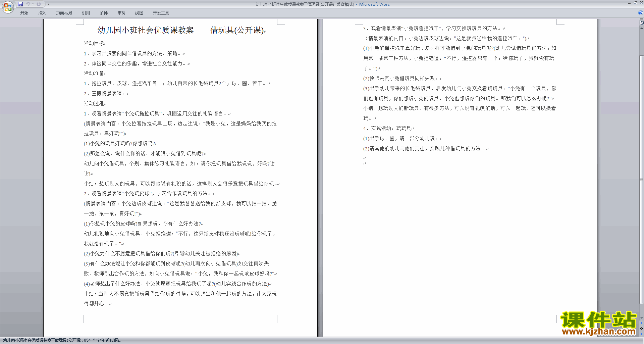
Task: Open Customize Quick Access Toolbar dropdown
Action: click(48, 4)
